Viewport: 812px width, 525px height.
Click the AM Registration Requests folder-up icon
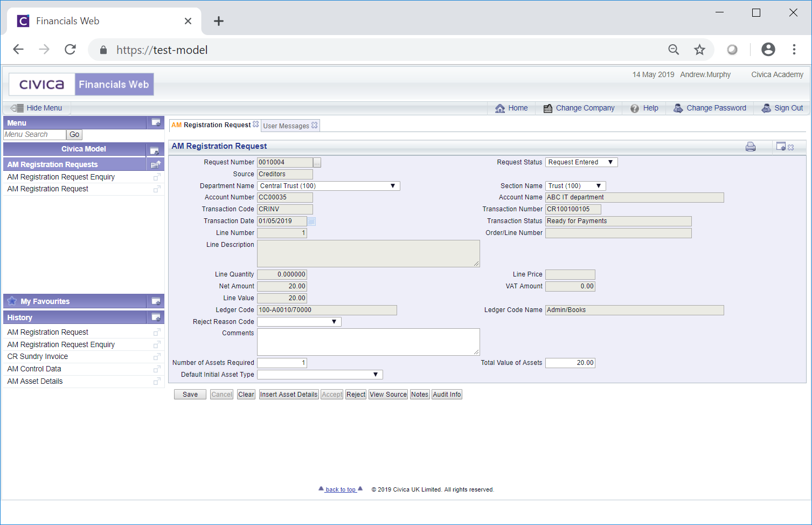156,164
